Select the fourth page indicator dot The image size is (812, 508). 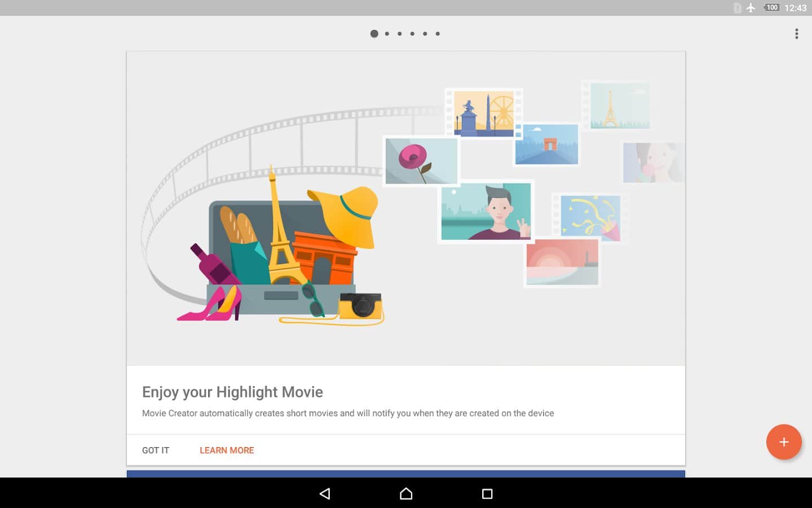412,34
